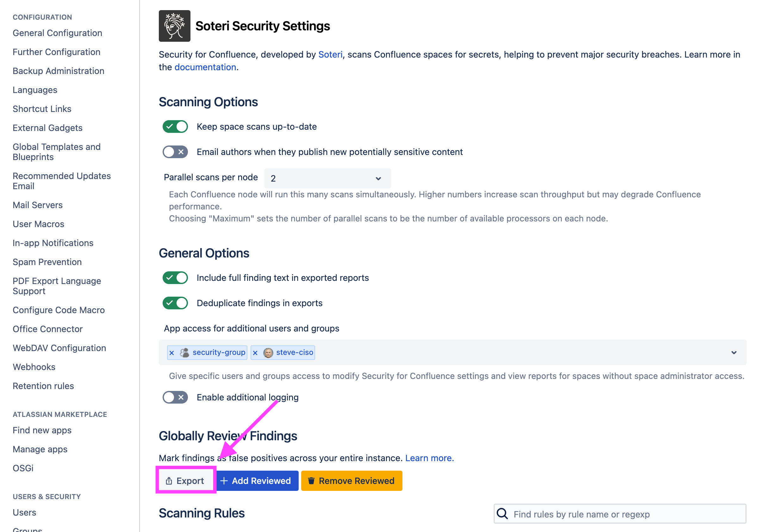759x532 pixels.
Task: Click the Soteri Security Settings app logo
Action: (x=174, y=26)
